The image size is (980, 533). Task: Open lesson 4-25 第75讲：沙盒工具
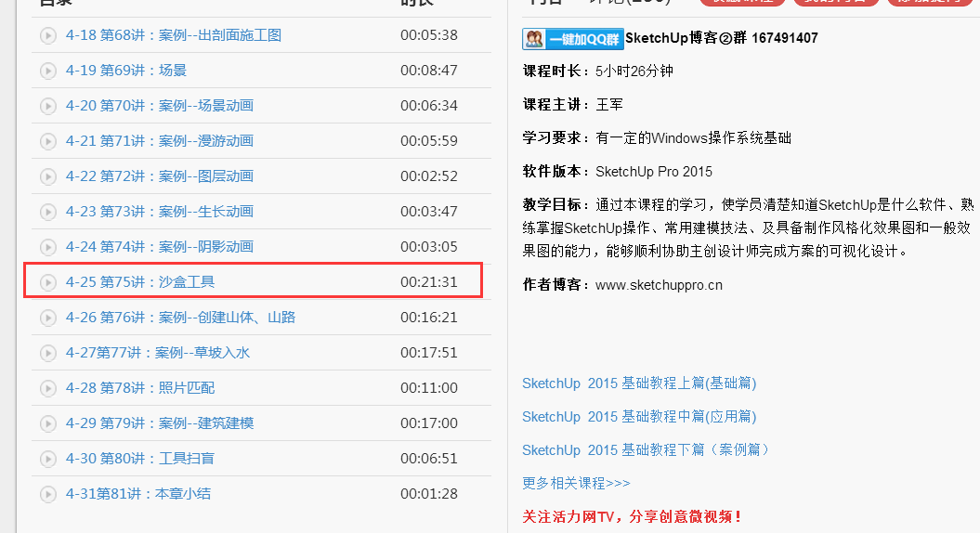click(140, 281)
